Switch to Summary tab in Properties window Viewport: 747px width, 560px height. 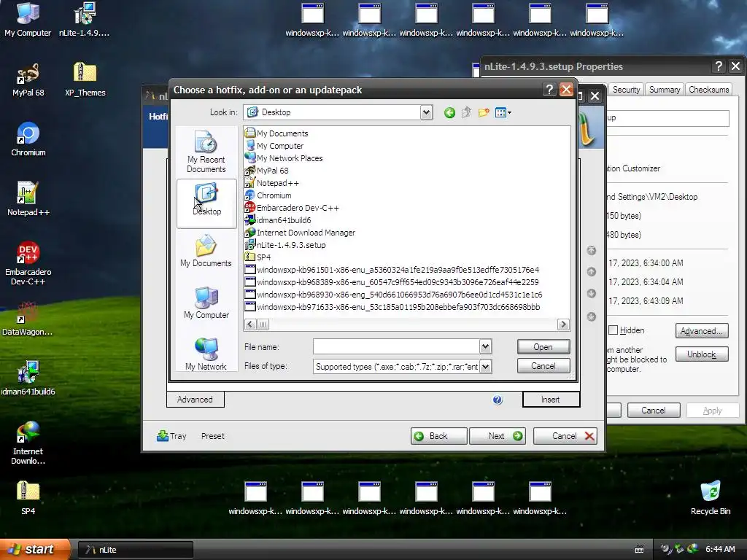tap(664, 90)
